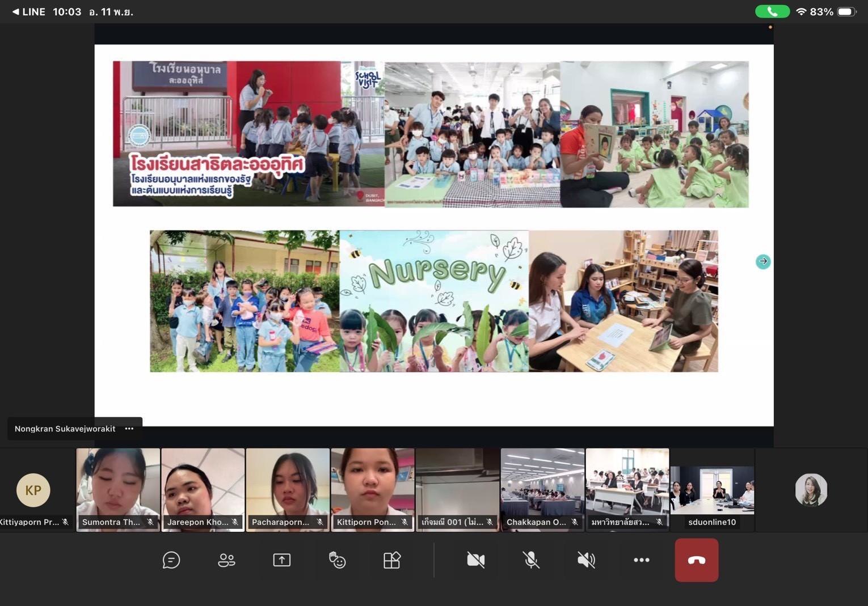Tap the KP avatar participant tile
Viewport: 868px width, 606px height.
pyautogui.click(x=33, y=490)
